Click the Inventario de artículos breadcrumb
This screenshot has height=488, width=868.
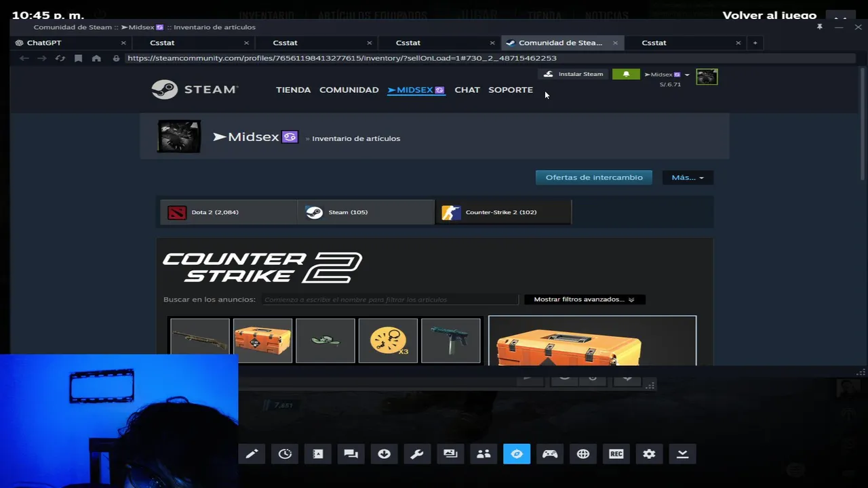pyautogui.click(x=356, y=138)
